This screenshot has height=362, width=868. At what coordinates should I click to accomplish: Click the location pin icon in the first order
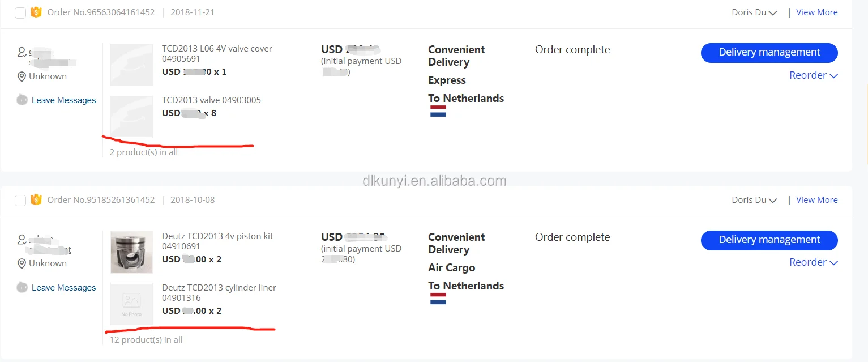point(22,76)
